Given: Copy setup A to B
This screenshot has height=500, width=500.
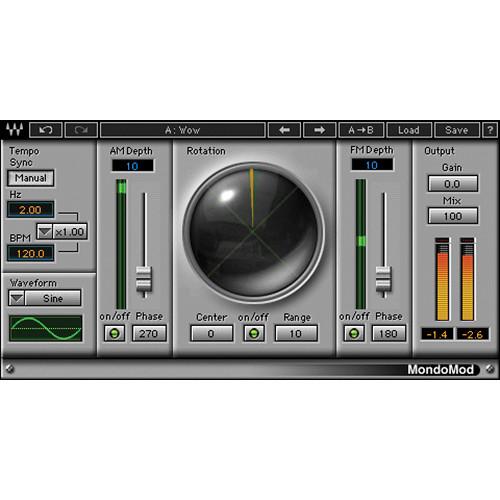Looking at the screenshot, I should (x=361, y=130).
